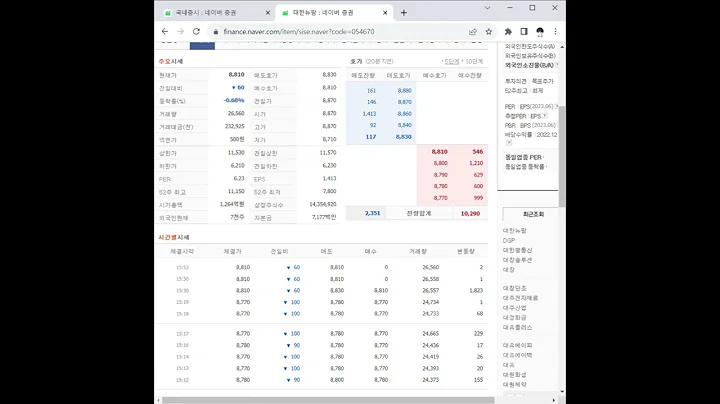Close the 대한뉴팜 tab
Viewport: 720px width, 404px height.
[x=385, y=13]
